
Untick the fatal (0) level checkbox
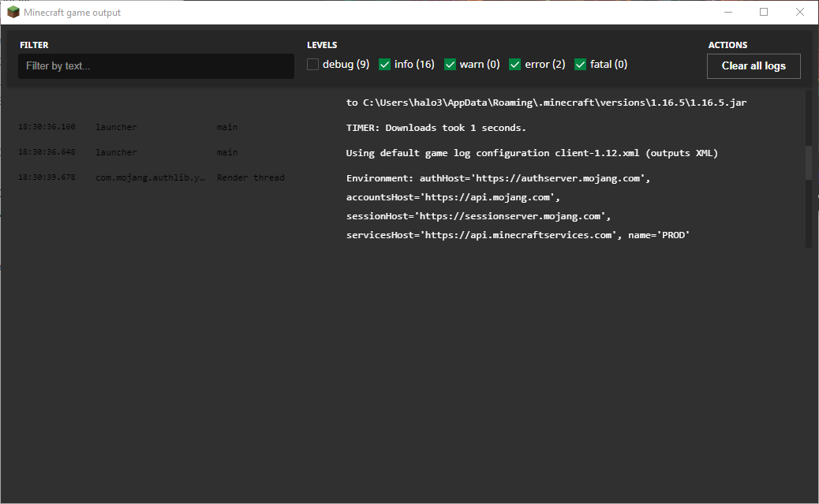pos(581,65)
